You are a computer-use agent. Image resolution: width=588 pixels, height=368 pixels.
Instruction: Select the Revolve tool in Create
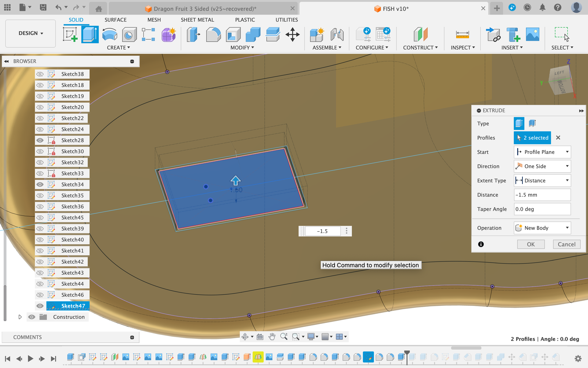pyautogui.click(x=110, y=34)
